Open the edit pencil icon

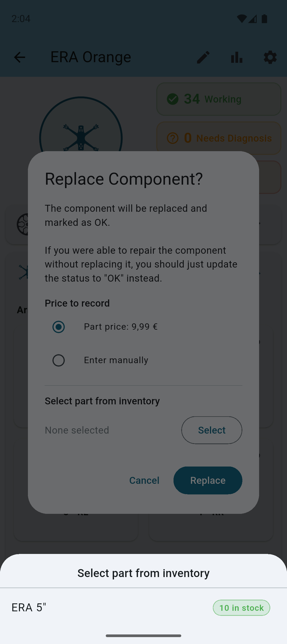pos(203,57)
